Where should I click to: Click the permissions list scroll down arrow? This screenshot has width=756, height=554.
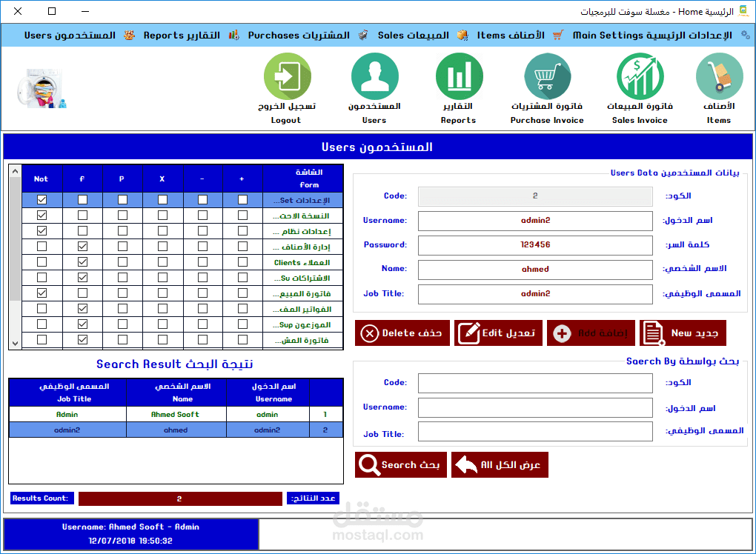(15, 344)
